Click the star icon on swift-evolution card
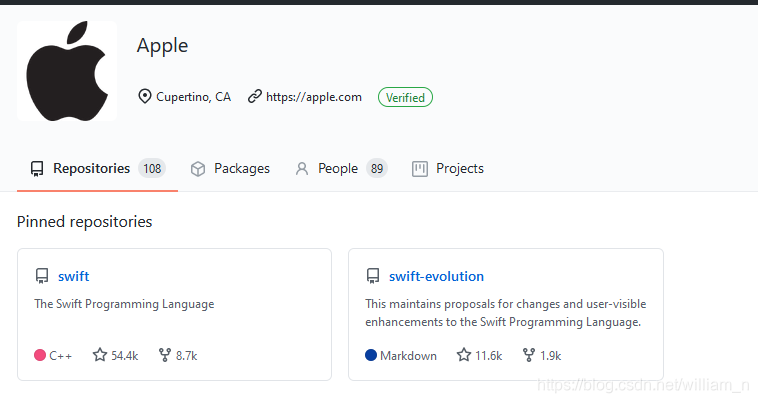The width and height of the screenshot is (758, 403). (x=464, y=355)
